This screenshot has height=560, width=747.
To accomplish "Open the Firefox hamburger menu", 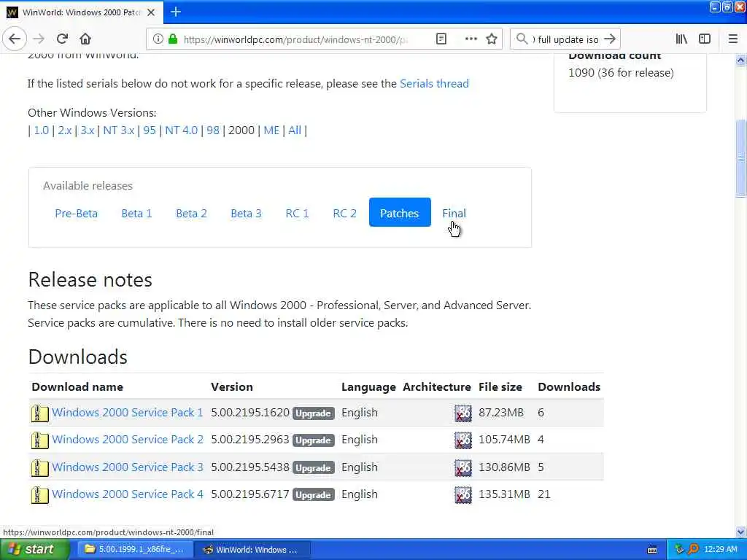I will point(732,39).
